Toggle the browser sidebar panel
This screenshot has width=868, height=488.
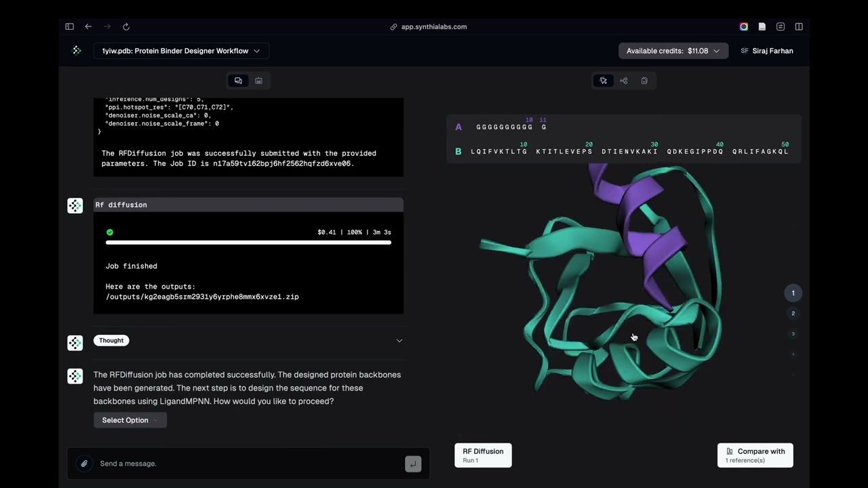70,26
